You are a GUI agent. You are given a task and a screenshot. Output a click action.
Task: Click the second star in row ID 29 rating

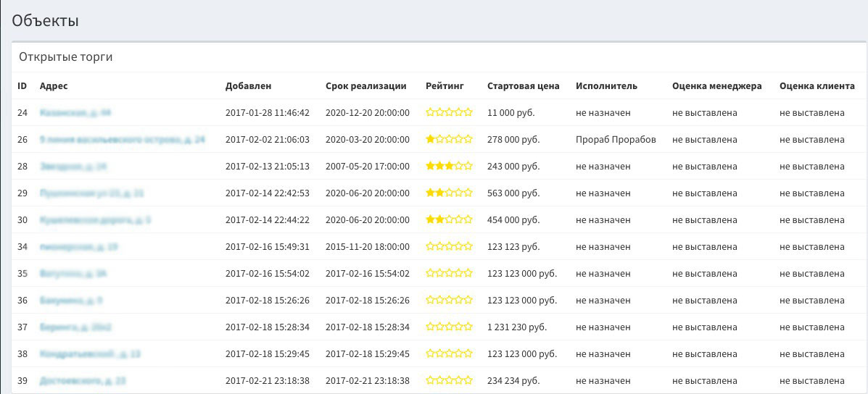(x=439, y=193)
